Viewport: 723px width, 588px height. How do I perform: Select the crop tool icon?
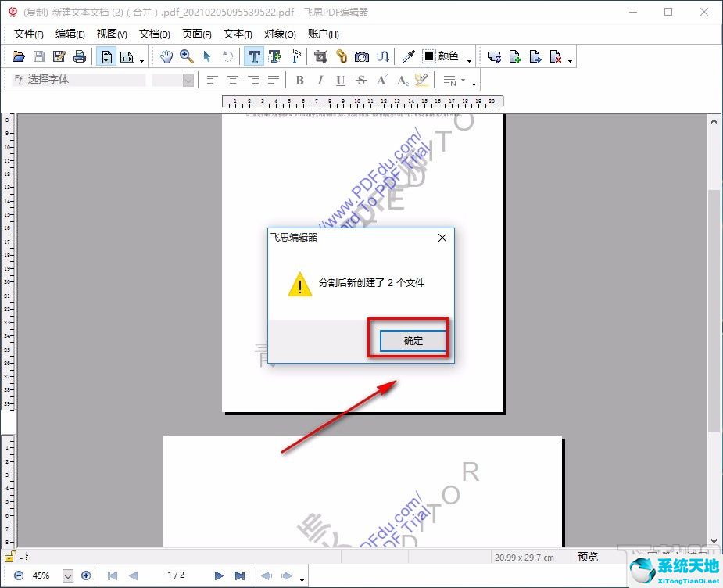pos(321,57)
